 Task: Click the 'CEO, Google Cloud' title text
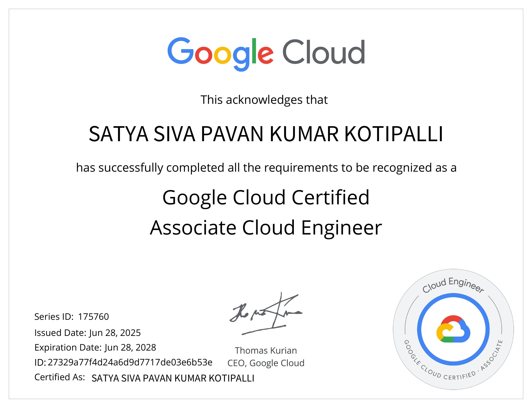tap(266, 363)
